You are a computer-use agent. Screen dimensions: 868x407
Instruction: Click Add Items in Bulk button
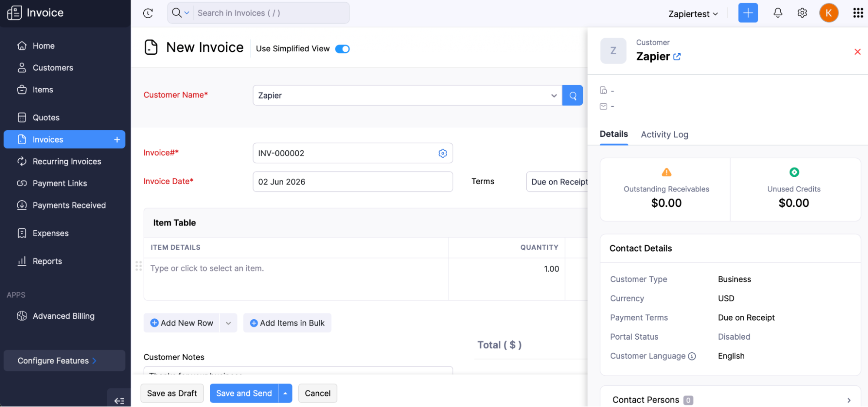click(287, 323)
